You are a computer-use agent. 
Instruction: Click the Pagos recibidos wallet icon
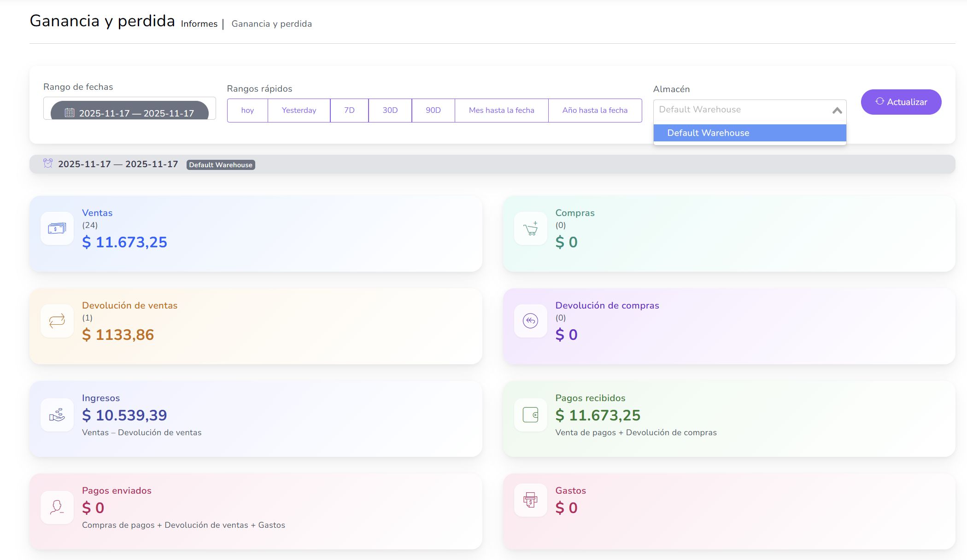click(530, 415)
